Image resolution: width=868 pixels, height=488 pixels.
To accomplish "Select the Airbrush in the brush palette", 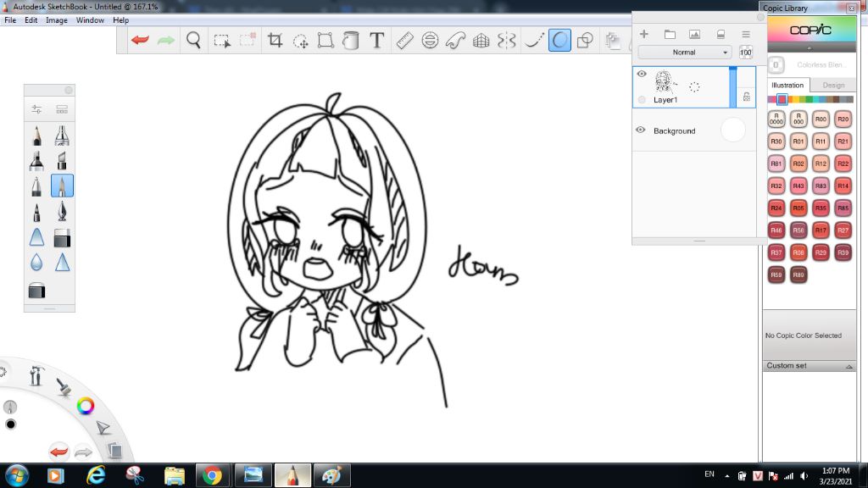I will pos(62,136).
